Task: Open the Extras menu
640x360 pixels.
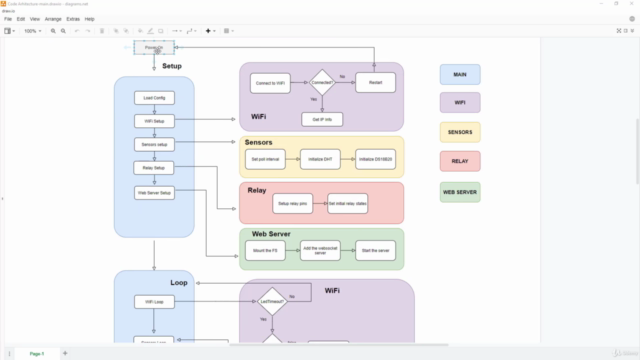Action: tap(73, 19)
